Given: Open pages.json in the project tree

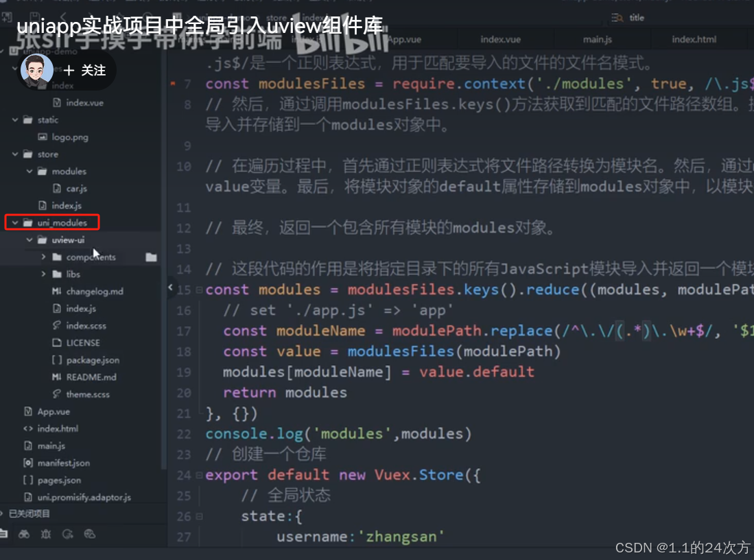Looking at the screenshot, I should [59, 480].
